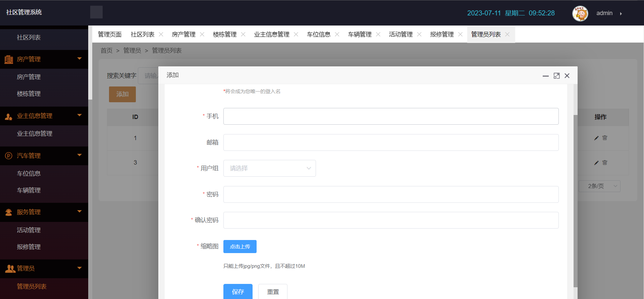Maximize the 添加 dialog window
Image resolution: width=644 pixels, height=299 pixels.
556,76
